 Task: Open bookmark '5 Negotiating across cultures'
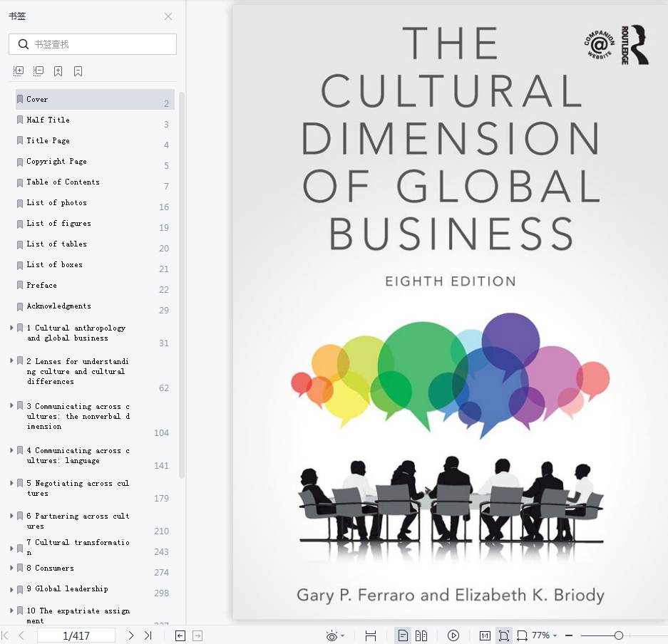(x=78, y=488)
